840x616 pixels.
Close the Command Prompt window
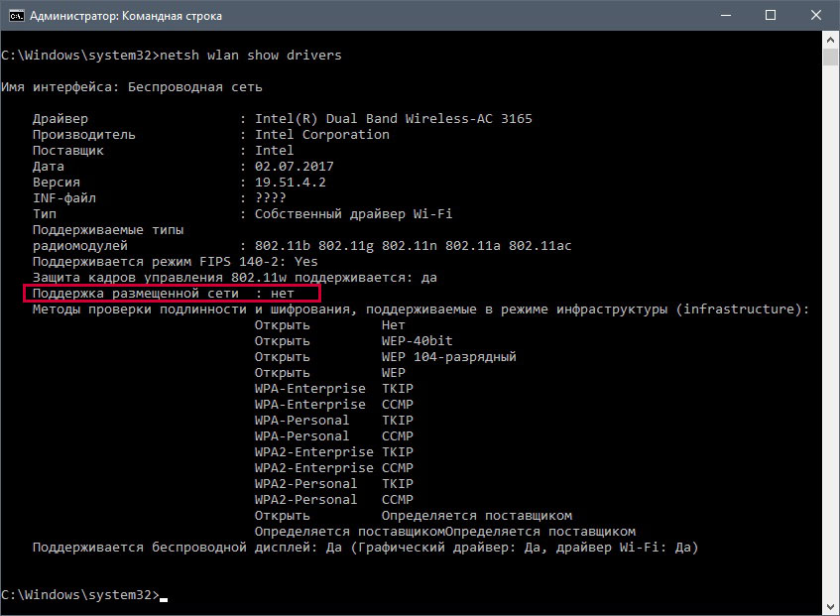[x=815, y=16]
